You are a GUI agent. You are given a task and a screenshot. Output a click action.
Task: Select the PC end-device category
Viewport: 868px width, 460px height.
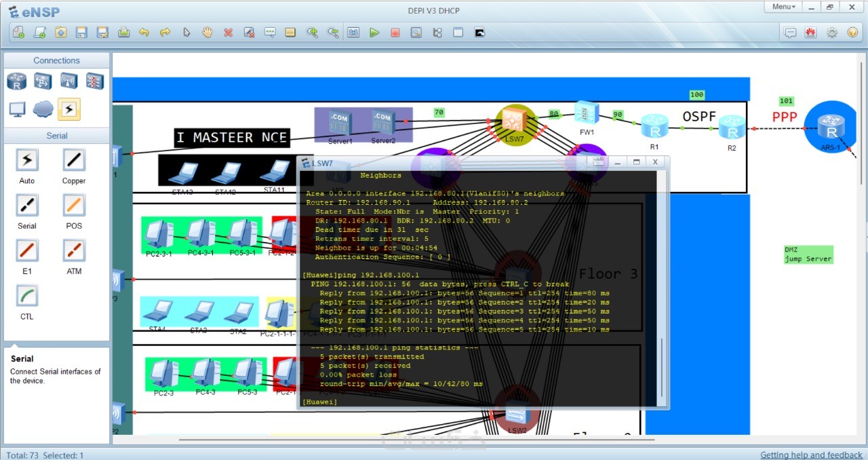(x=17, y=109)
